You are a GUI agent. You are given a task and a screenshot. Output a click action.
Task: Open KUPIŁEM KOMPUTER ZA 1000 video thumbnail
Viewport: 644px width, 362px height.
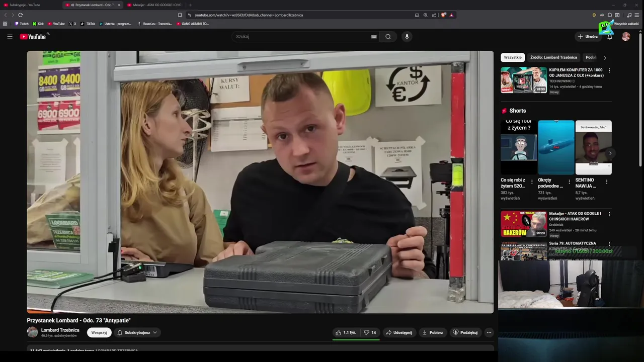523,80
